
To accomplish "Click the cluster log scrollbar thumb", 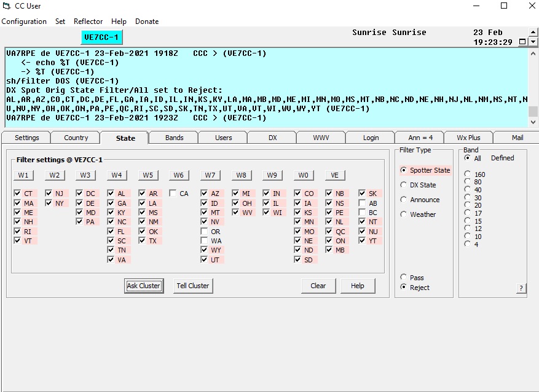I will 533,112.
